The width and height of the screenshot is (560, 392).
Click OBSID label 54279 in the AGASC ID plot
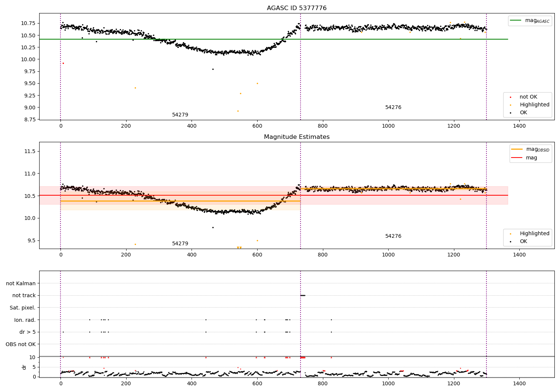[180, 115]
